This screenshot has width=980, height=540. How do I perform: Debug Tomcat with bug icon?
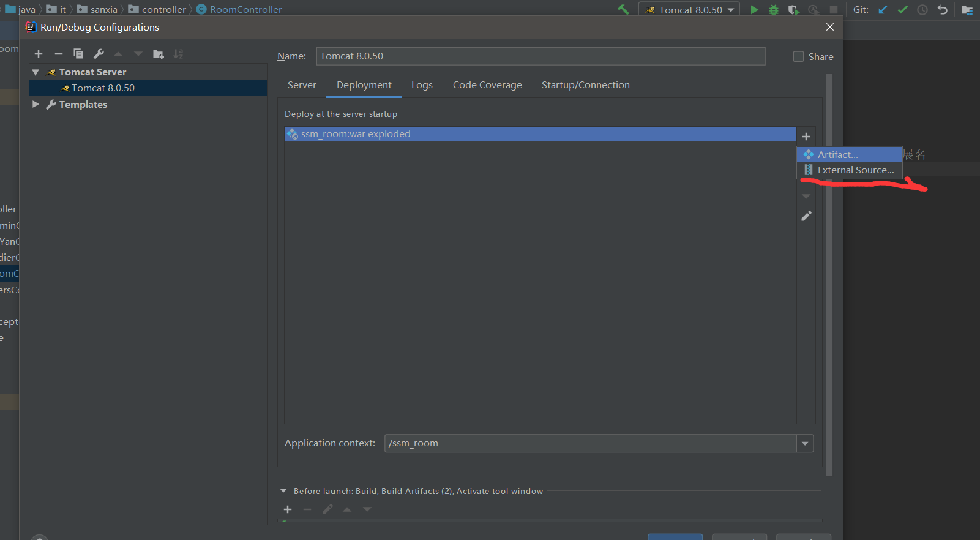[x=774, y=10]
